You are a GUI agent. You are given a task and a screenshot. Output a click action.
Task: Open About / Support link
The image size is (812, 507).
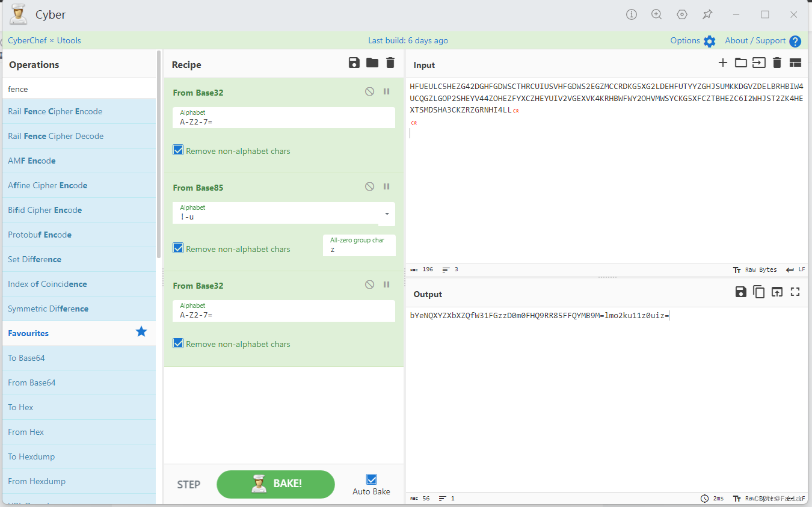(x=755, y=40)
